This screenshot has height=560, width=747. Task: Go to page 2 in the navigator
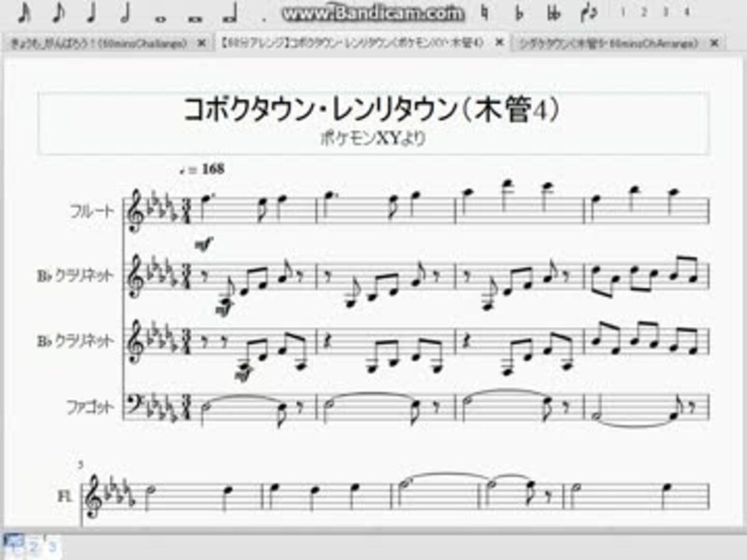point(33,546)
